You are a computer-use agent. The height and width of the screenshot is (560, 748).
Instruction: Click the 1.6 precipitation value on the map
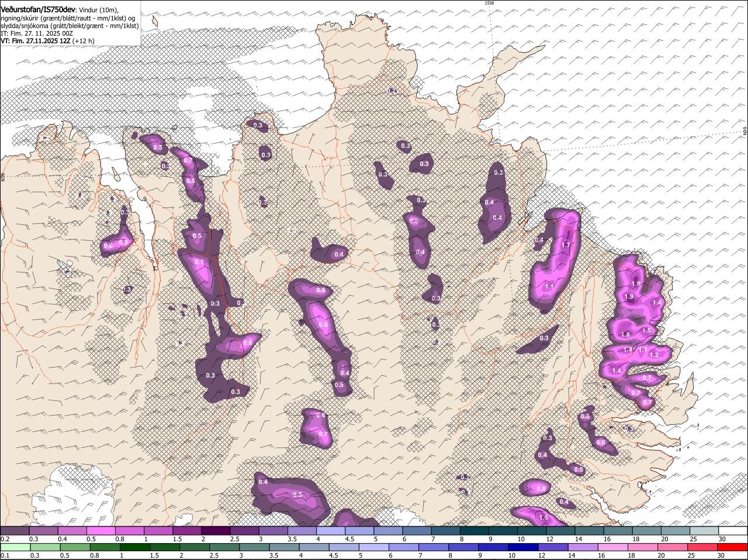pos(544,518)
